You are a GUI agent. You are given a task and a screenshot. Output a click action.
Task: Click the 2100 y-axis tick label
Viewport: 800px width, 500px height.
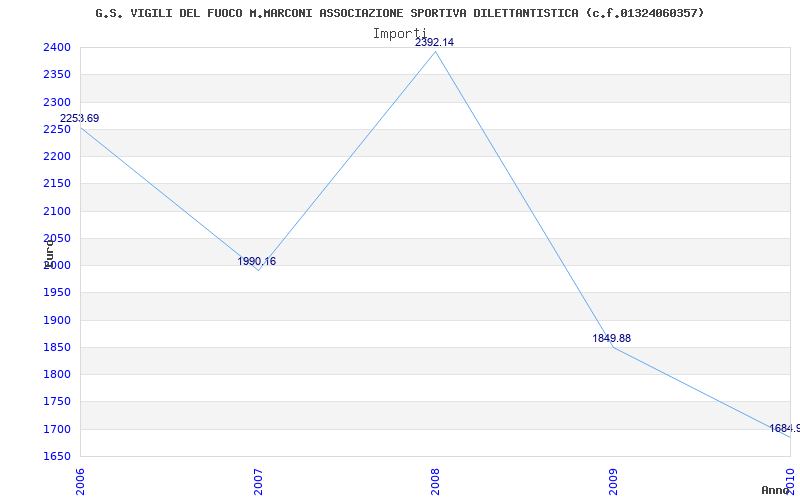(x=58, y=211)
